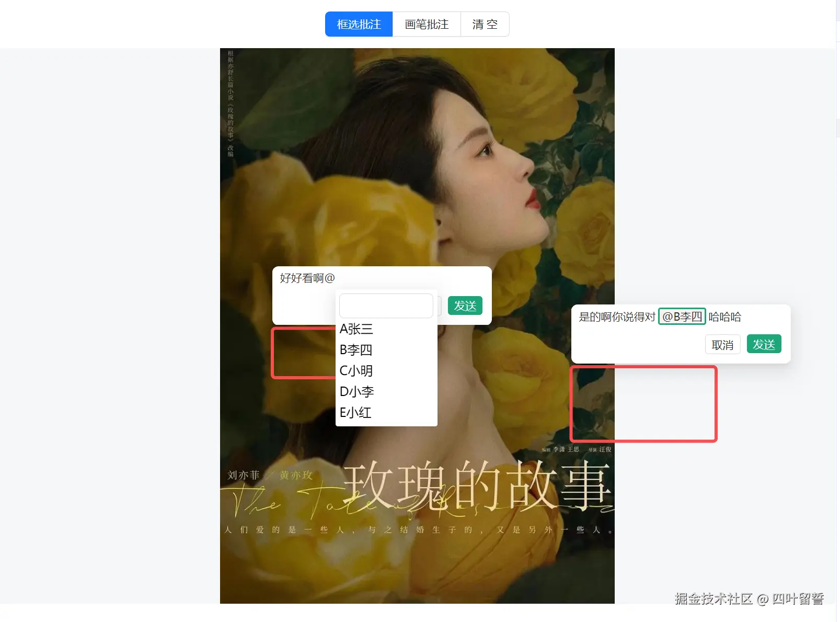The height and width of the screenshot is (622, 840).
Task: Click the 清空 button
Action: pyautogui.click(x=485, y=24)
